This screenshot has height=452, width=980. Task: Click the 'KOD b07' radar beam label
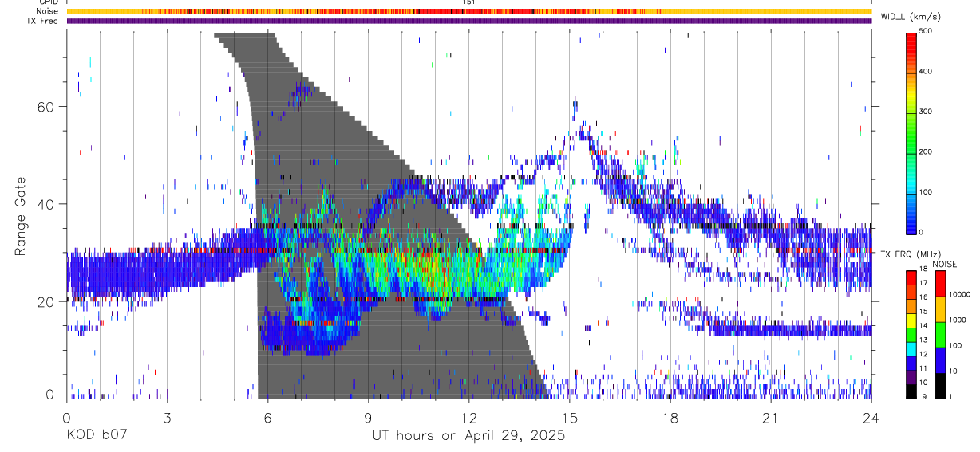click(96, 436)
